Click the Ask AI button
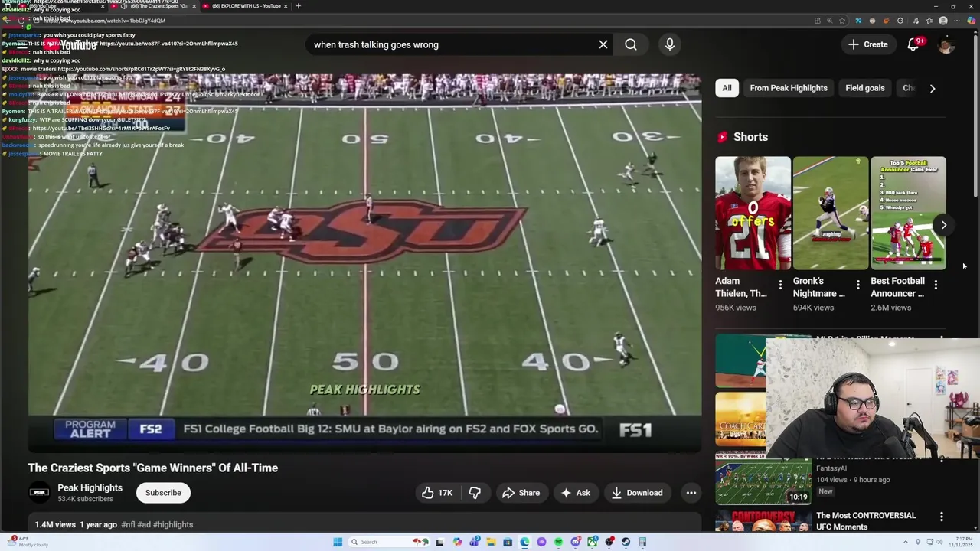Screen dimensions: 980x551 576,493
